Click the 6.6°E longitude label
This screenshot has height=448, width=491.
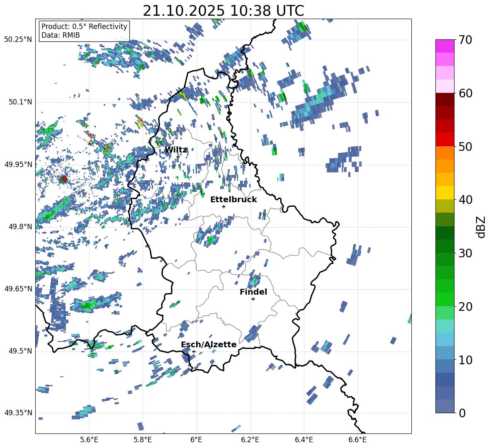point(357,440)
